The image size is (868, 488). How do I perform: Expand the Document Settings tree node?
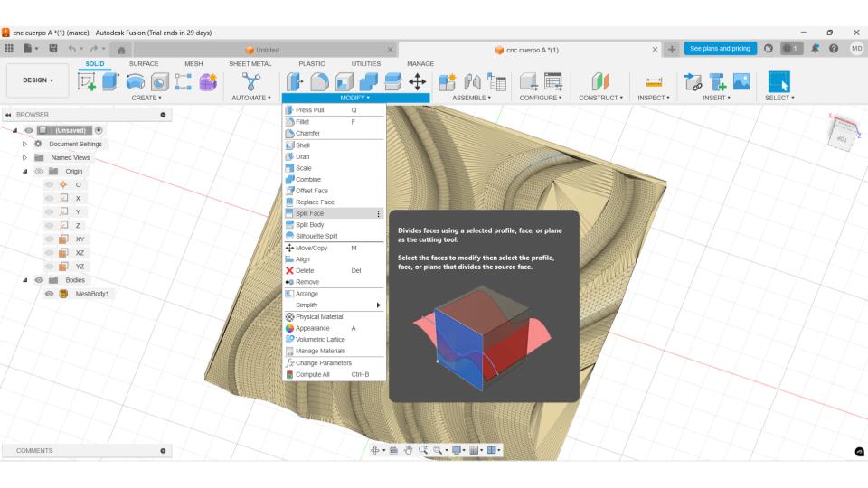(x=24, y=144)
